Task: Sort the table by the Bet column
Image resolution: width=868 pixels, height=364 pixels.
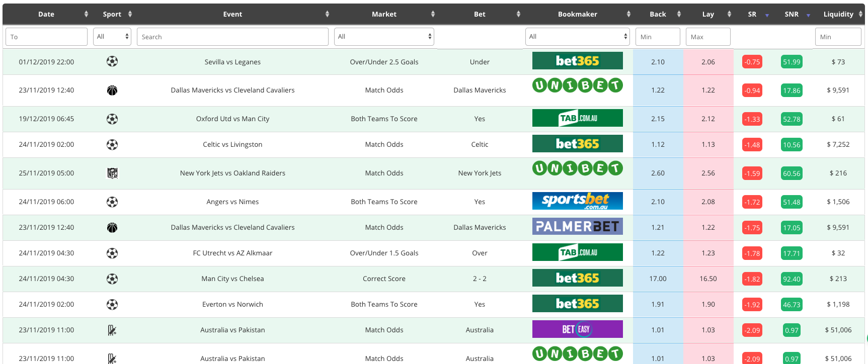Action: pos(480,14)
